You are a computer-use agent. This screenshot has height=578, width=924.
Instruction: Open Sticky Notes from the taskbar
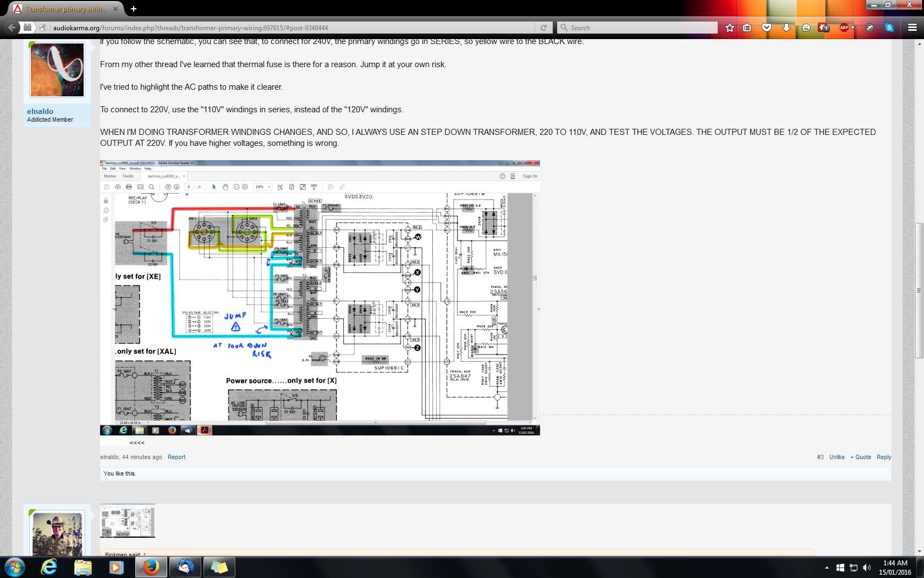coord(219,567)
